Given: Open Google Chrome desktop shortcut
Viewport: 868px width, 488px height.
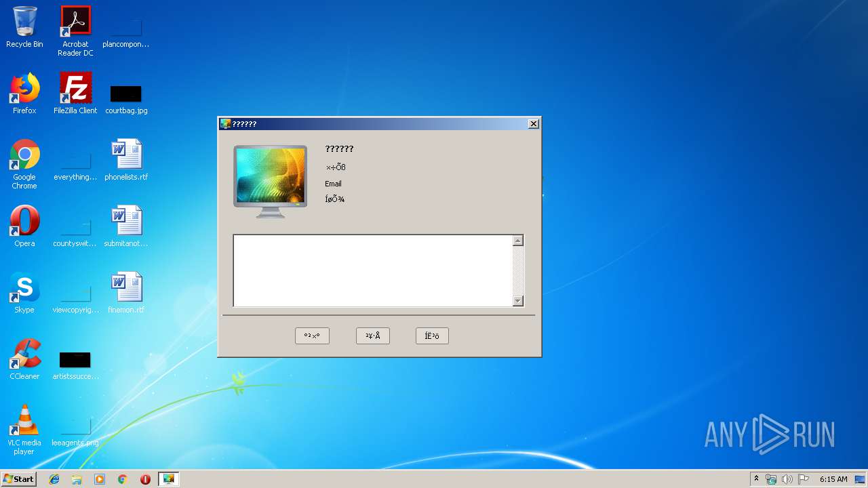Looking at the screenshot, I should point(24,164).
